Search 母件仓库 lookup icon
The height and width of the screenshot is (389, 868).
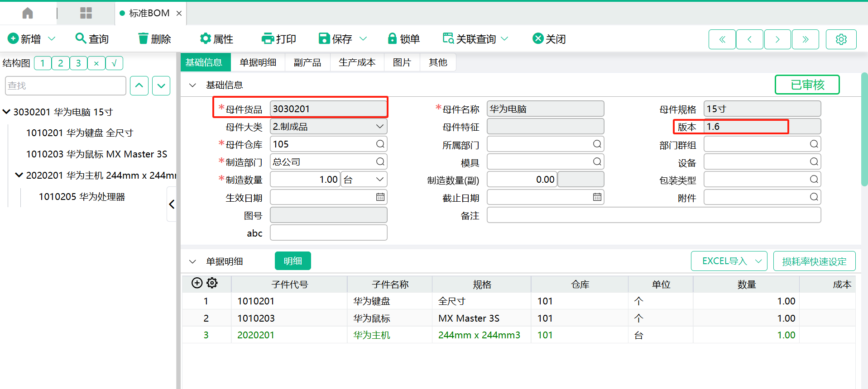[x=380, y=144]
